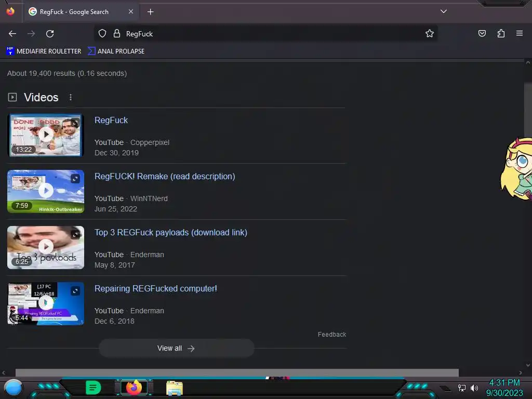Play the 13:22 video thumbnail
The width and height of the screenshot is (532, 399).
pos(46,135)
